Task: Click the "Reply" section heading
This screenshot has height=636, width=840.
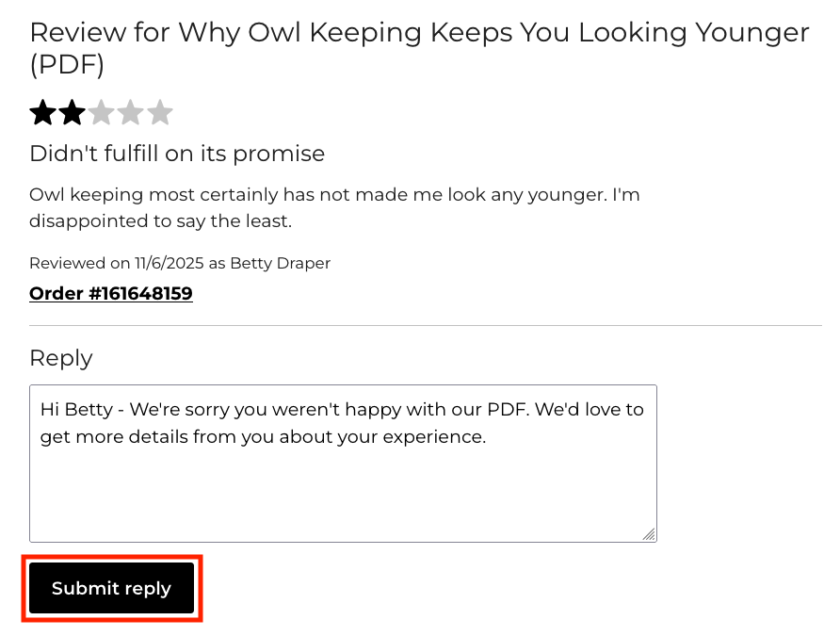Action: tap(61, 358)
